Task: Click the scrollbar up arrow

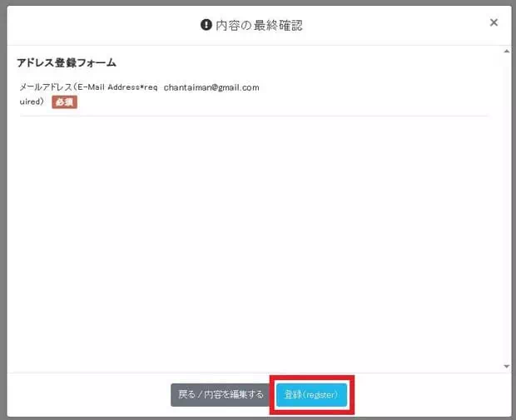Action: coord(506,51)
